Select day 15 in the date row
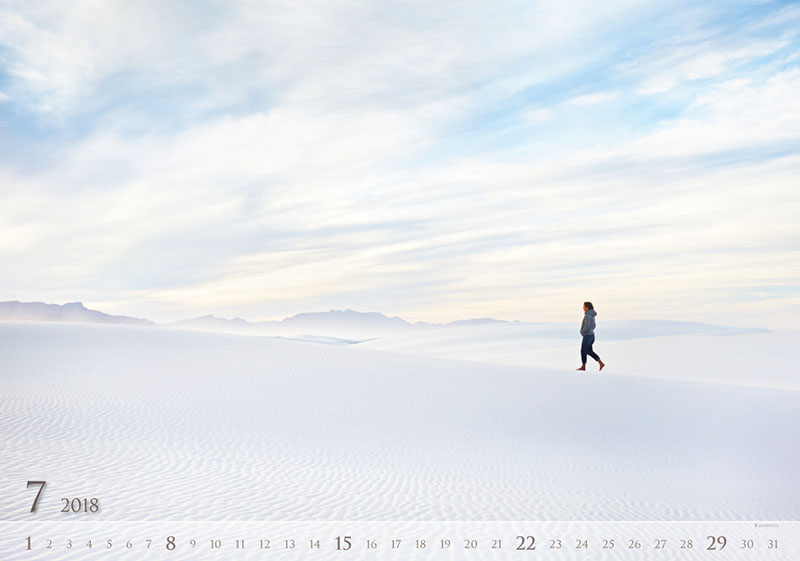This screenshot has height=561, width=800. pos(343,543)
